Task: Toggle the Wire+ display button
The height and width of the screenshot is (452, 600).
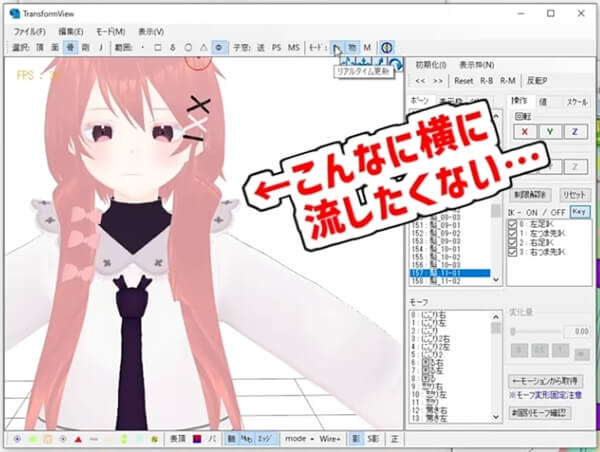Action: [x=329, y=439]
